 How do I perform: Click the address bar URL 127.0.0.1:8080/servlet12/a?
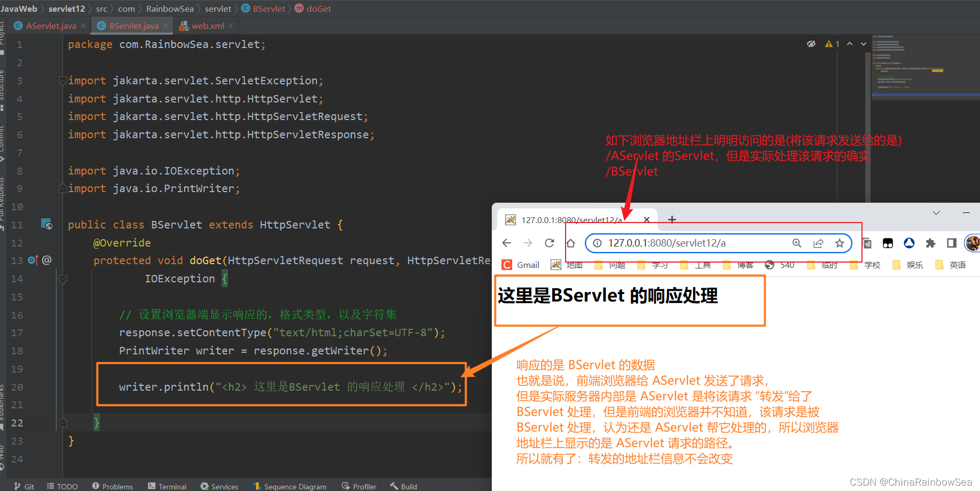pos(667,243)
